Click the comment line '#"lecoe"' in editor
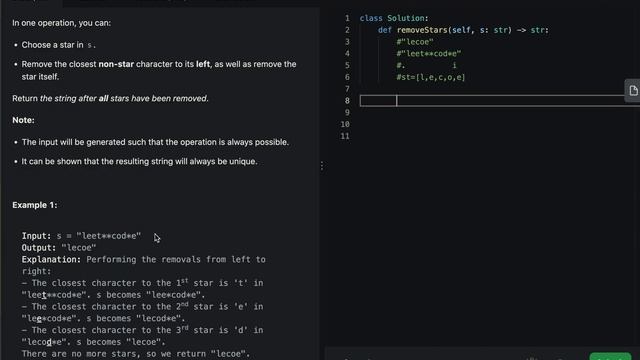The image size is (640, 360). [415, 42]
